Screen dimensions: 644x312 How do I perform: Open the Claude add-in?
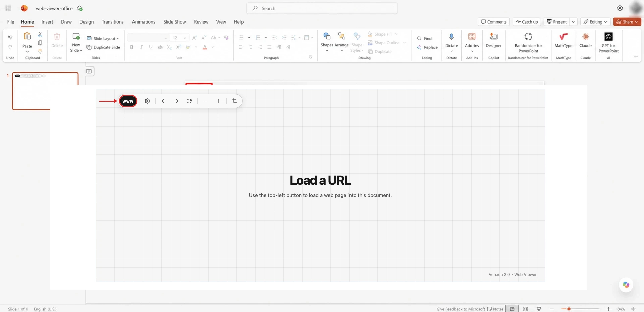585,41
